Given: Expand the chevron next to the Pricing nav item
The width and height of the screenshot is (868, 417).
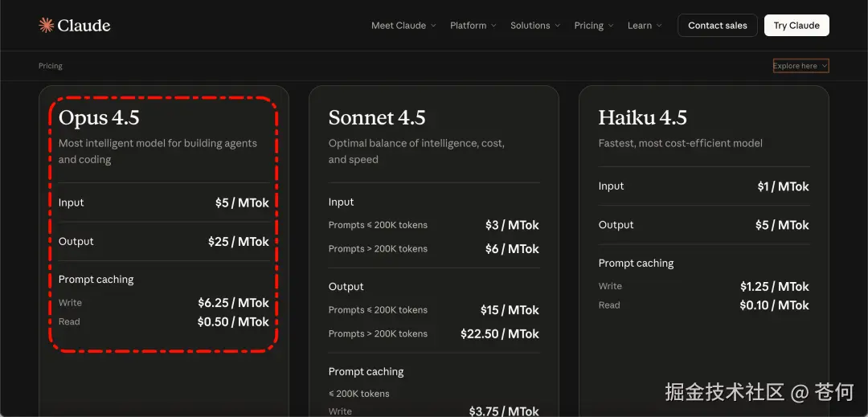Looking at the screenshot, I should tap(611, 26).
